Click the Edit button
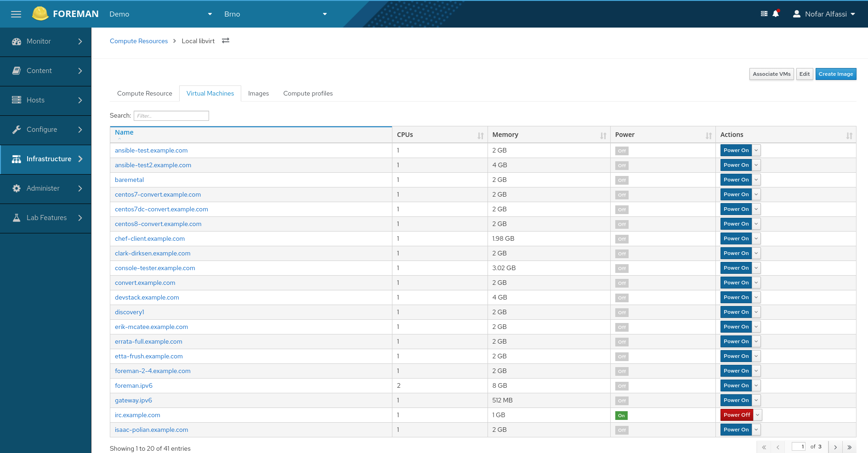Viewport: 868px width, 453px height. [805, 74]
